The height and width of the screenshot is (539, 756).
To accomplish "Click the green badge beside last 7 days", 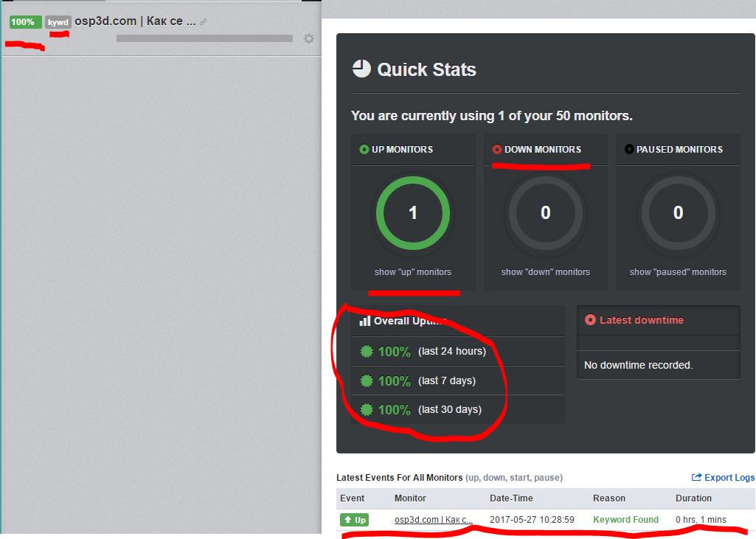I will [367, 381].
